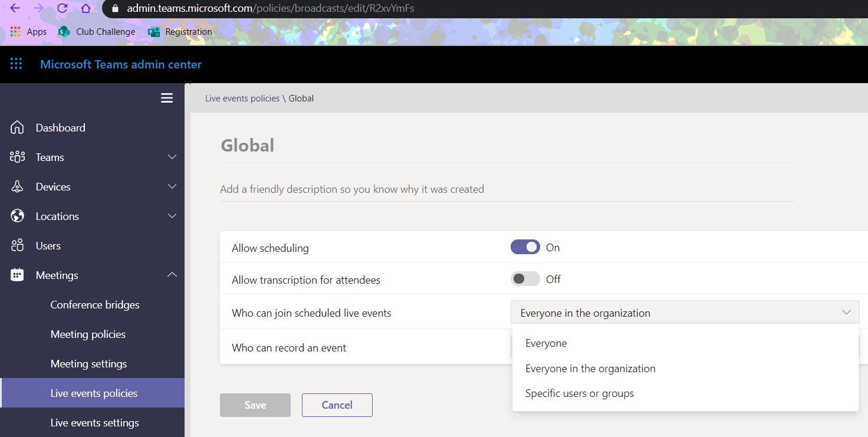The image size is (868, 437).
Task: Expand the Teams sidebar section chevron
Action: tap(172, 157)
